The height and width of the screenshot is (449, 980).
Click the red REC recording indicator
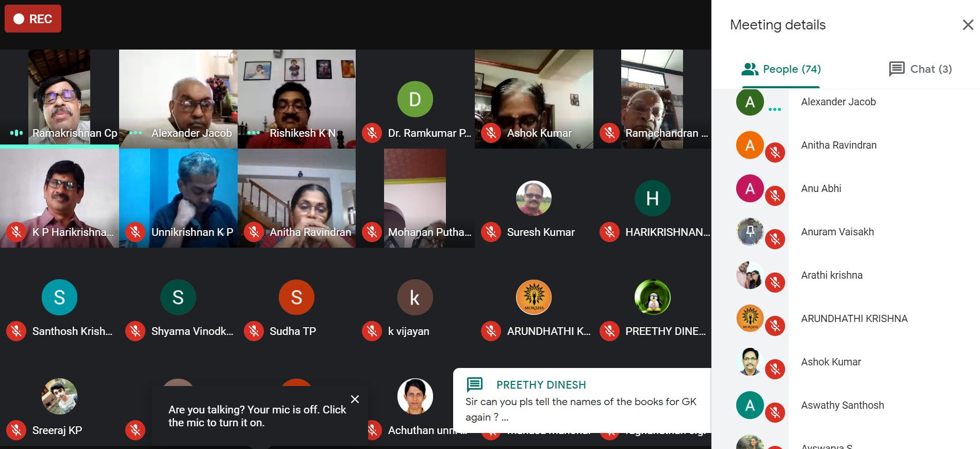pyautogui.click(x=33, y=19)
